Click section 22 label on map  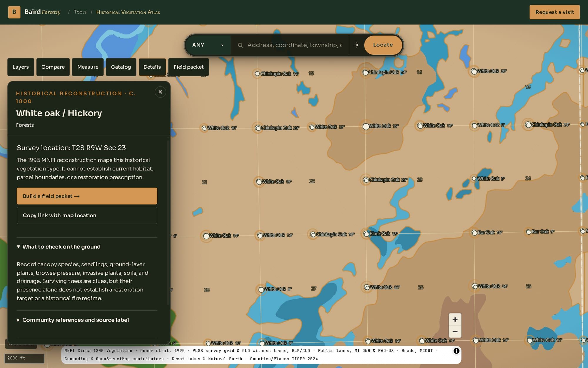[x=312, y=181]
